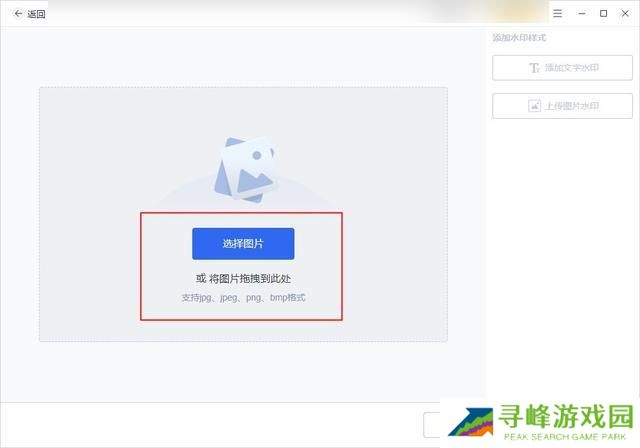Click the image watermark picture icon
The width and height of the screenshot is (640, 448).
534,106
